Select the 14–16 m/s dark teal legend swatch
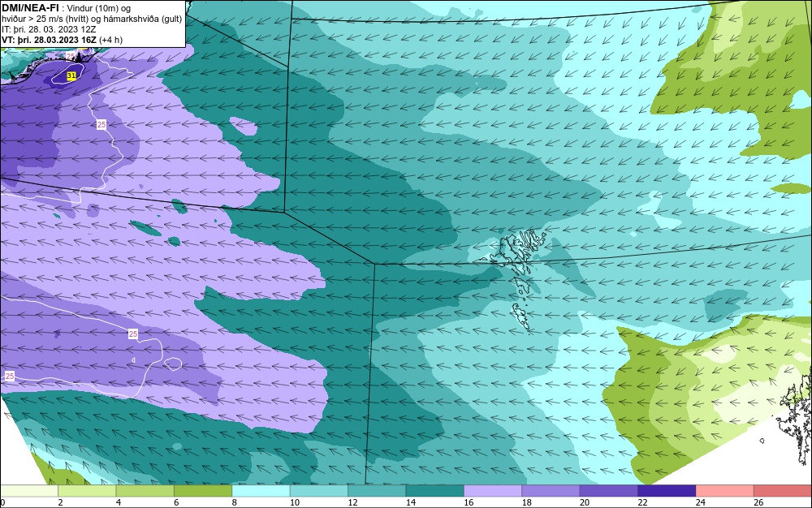Viewport: 812px width, 508px height. (435, 491)
